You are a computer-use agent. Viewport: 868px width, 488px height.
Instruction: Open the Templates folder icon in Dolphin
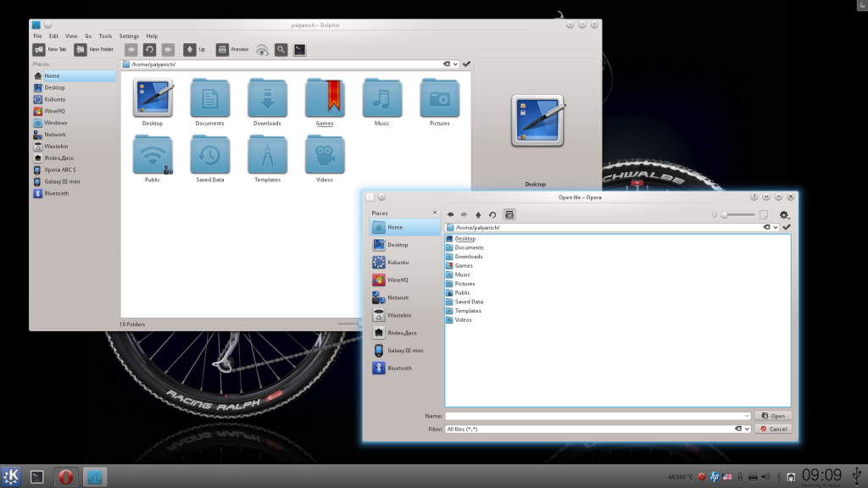[x=267, y=158]
